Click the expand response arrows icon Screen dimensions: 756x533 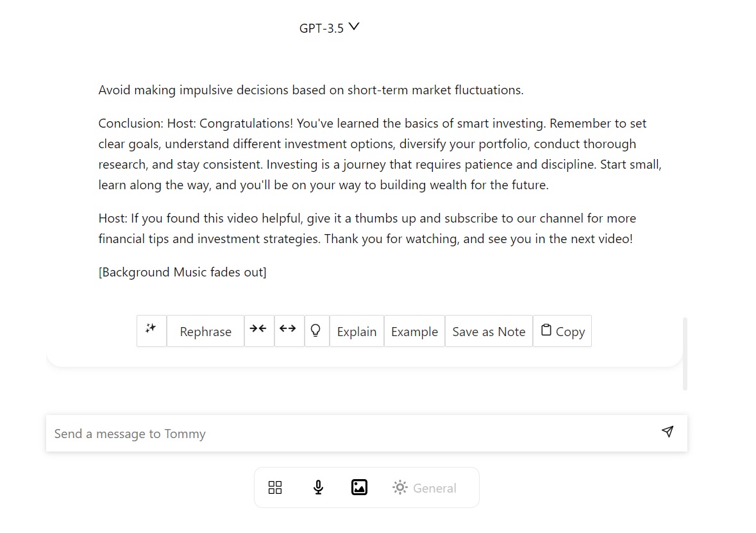point(289,328)
